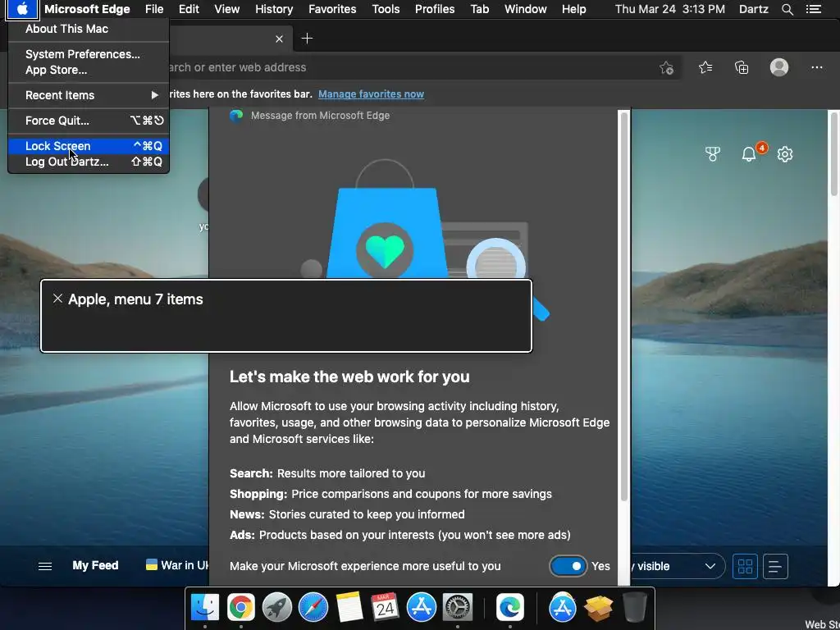Choose Log Out Dartz

[89, 162]
